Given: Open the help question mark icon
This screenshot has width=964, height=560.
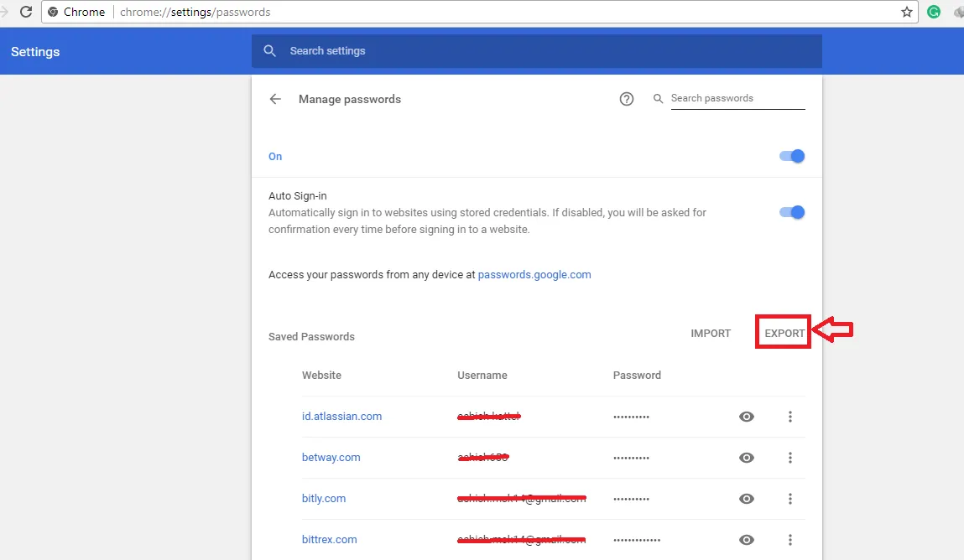Looking at the screenshot, I should 626,99.
